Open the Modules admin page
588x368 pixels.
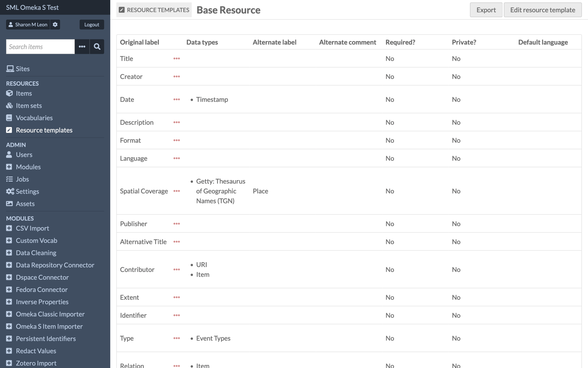coord(28,167)
